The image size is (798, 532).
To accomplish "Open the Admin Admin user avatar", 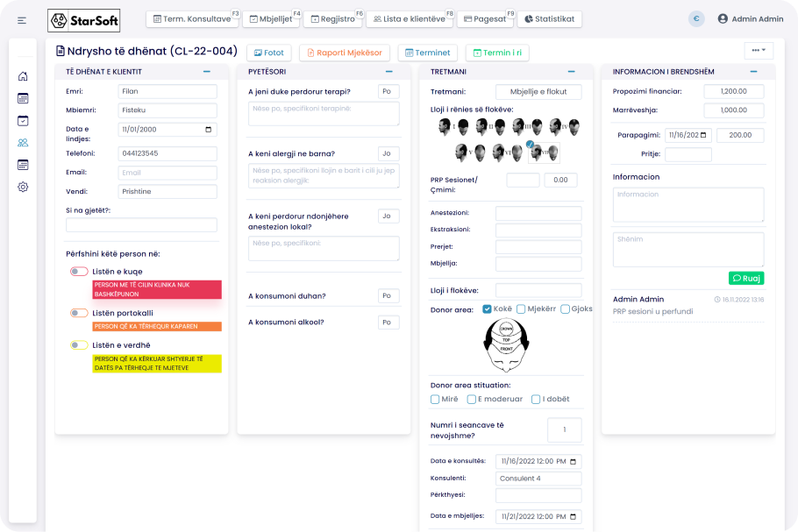I will pos(723,18).
